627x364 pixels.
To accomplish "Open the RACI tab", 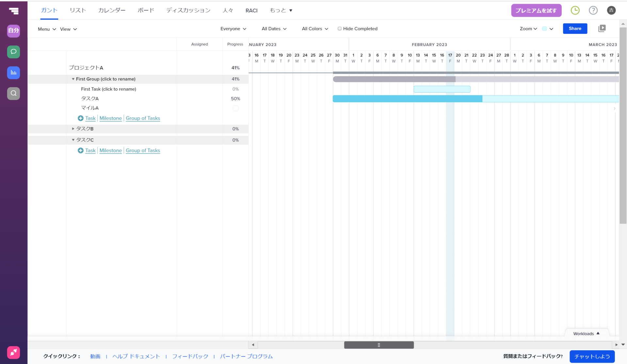I will 251,10.
